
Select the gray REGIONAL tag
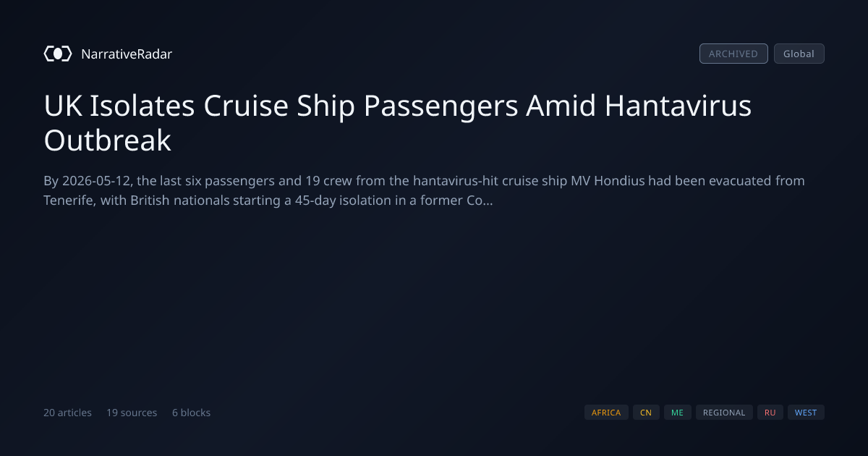click(x=724, y=413)
